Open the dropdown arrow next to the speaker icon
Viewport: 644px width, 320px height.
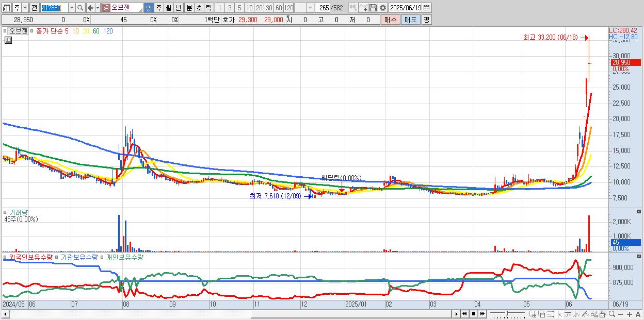[x=97, y=8]
